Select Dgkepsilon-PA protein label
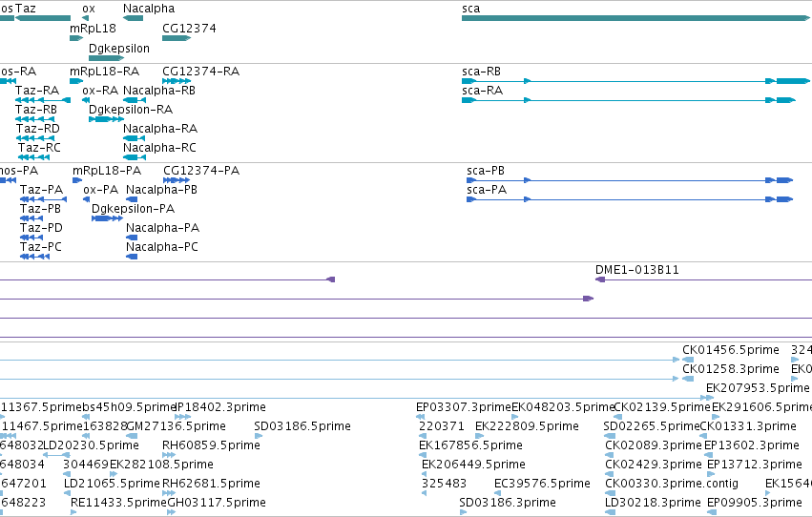Screen dimensions: 812x517 [x=133, y=209]
